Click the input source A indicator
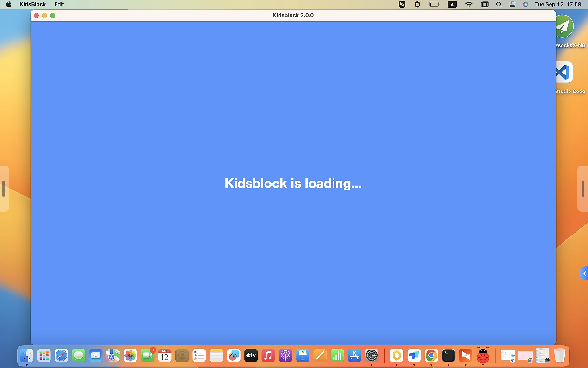This screenshot has width=588, height=368. pos(452,4)
